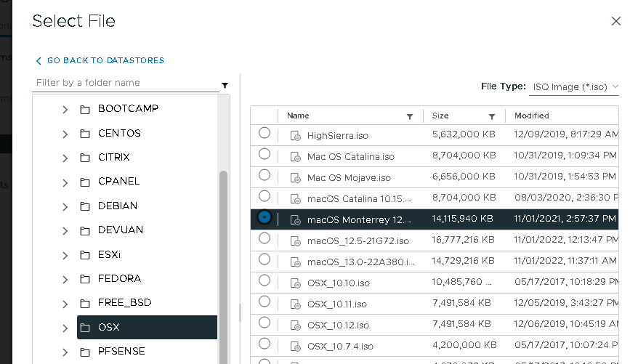Click the 12/09/2019, 8:17:29 AM modified date
Screen dimensions: 630x364
coord(566,134)
